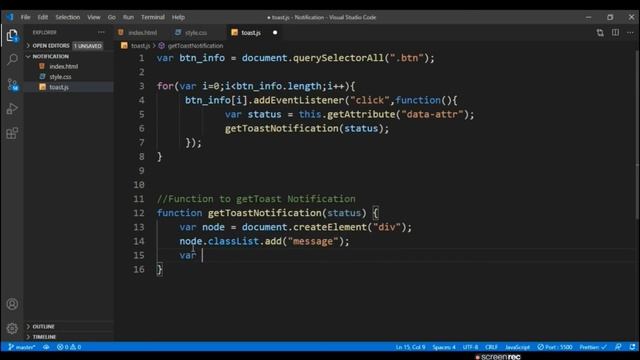640x360 pixels.
Task: Click the Spaces: 4 indentation setting
Action: point(444,347)
